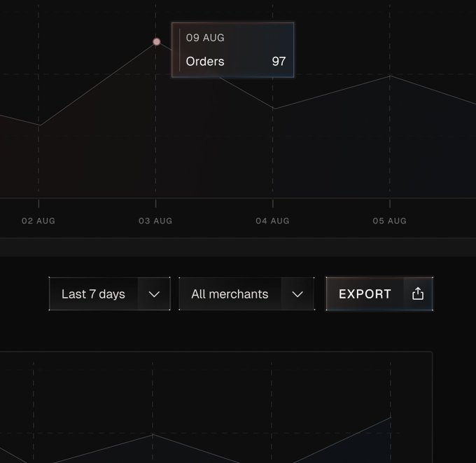Open the Last 7 days dropdown
Screen dimensions: 476x463
click(110, 293)
